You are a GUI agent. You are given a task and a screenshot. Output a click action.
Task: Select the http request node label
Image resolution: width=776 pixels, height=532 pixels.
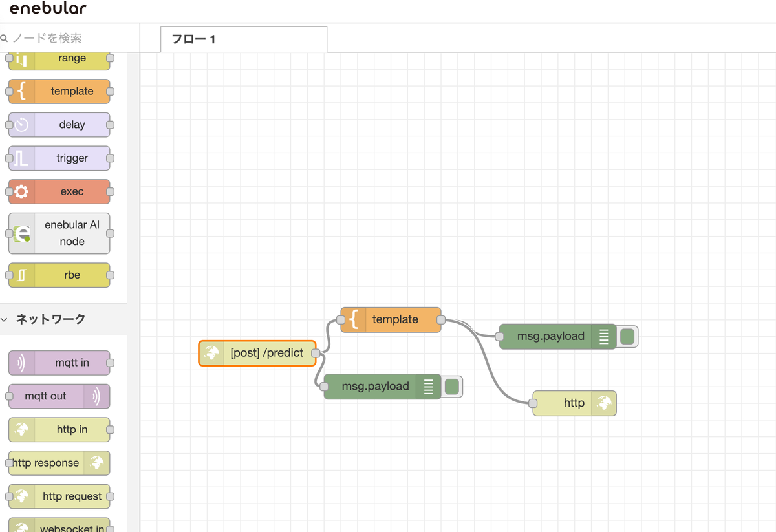[x=72, y=496]
